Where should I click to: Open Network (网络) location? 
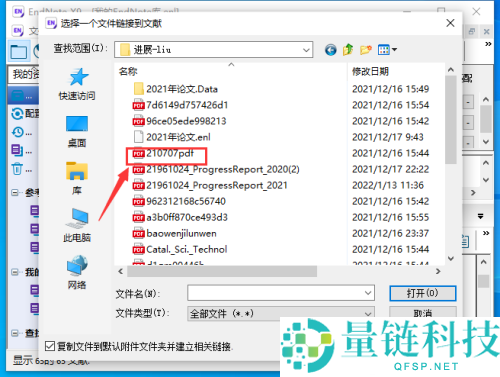(77, 272)
